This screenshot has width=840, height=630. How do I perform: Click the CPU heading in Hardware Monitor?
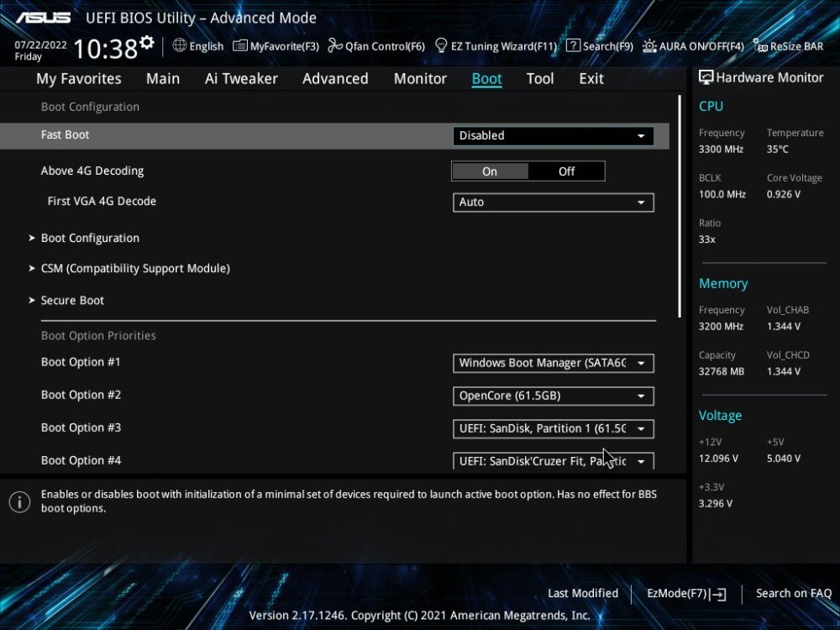711,106
